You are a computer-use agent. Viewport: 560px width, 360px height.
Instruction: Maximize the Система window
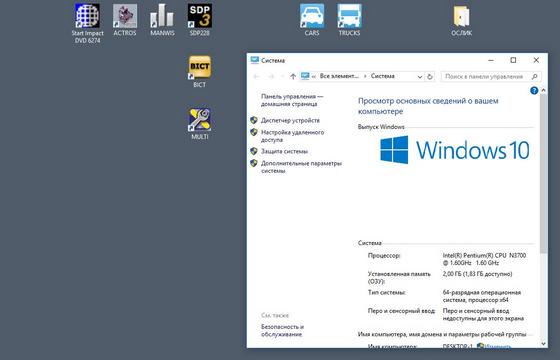coord(513,60)
